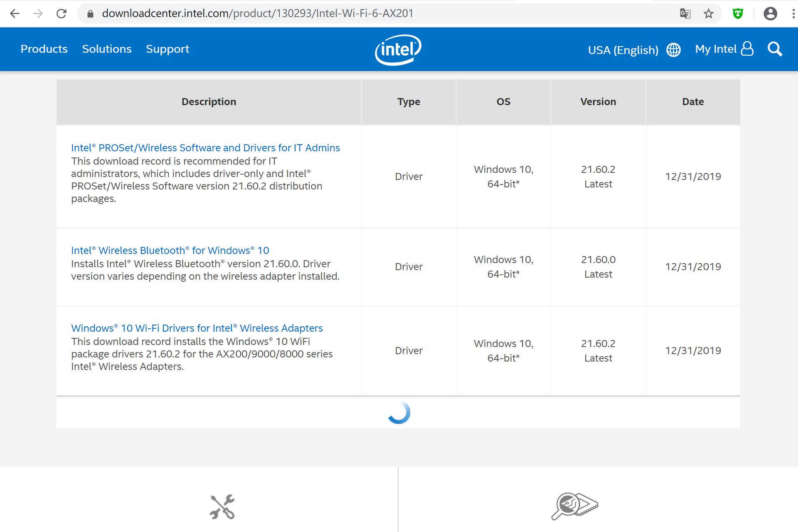
Task: Open site search magnifier icon
Action: [775, 49]
